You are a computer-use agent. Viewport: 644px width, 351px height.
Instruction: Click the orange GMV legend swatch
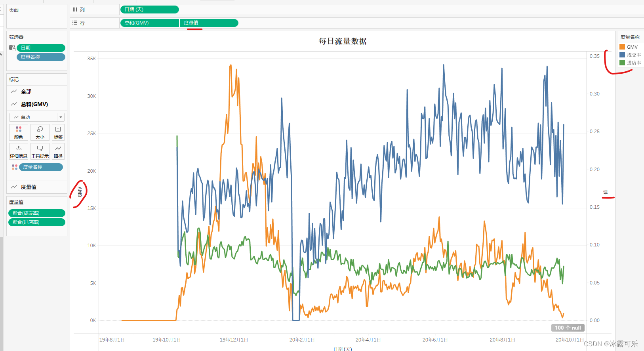coord(622,47)
